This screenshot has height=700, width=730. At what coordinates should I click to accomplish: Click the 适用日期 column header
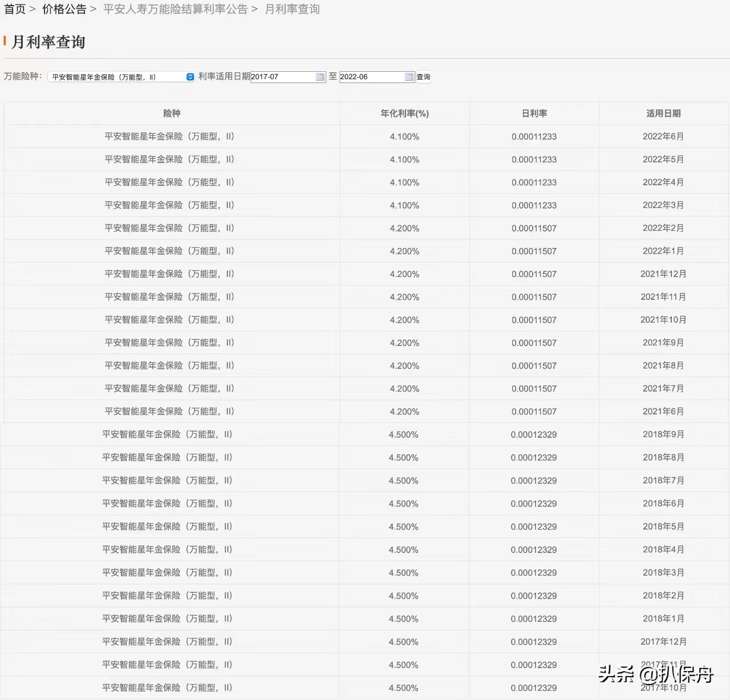[x=664, y=113]
